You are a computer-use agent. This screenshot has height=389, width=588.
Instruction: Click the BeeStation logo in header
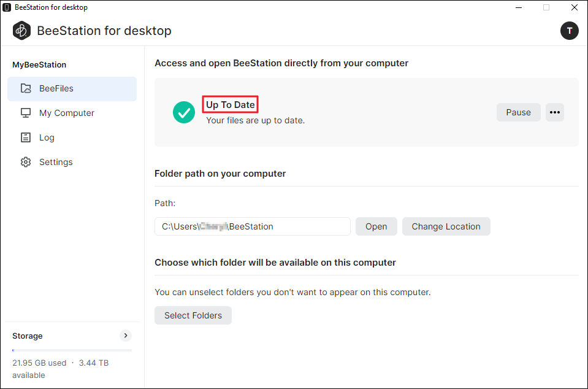point(21,31)
